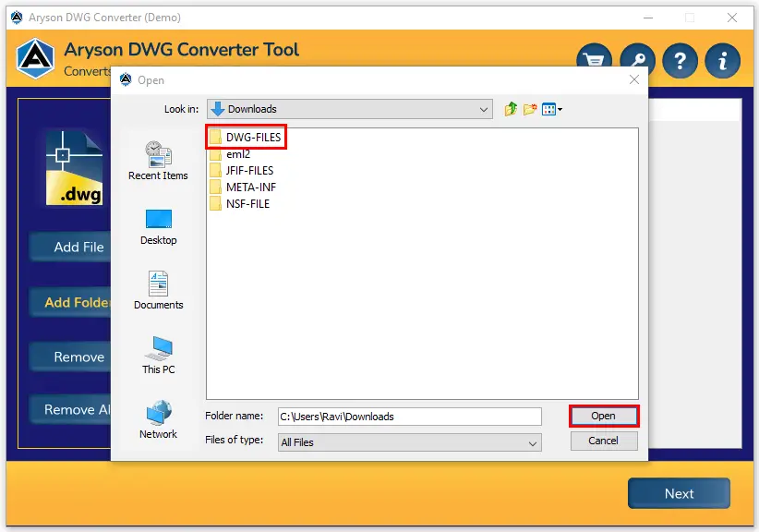Open the view menu icon dropdown
The height and width of the screenshot is (532, 759).
tap(552, 109)
